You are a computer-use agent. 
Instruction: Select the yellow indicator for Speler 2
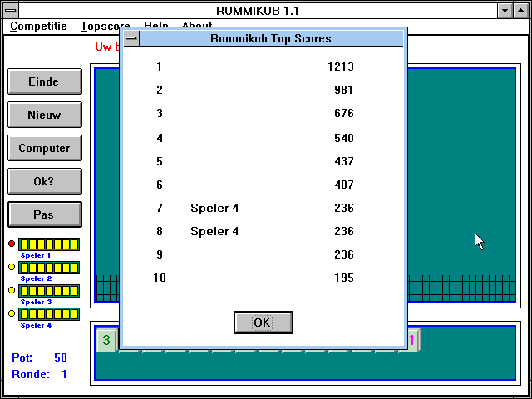[x=12, y=267]
